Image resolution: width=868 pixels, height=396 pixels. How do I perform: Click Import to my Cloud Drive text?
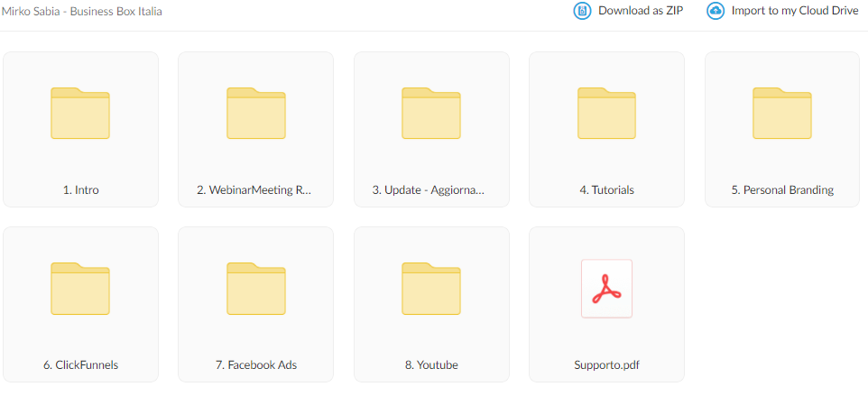point(795,11)
